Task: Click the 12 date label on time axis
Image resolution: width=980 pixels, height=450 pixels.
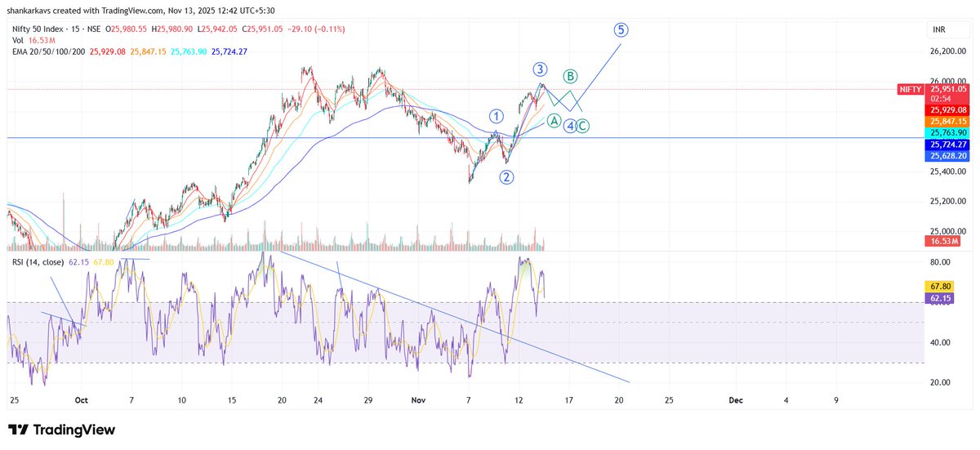Action: click(x=519, y=401)
